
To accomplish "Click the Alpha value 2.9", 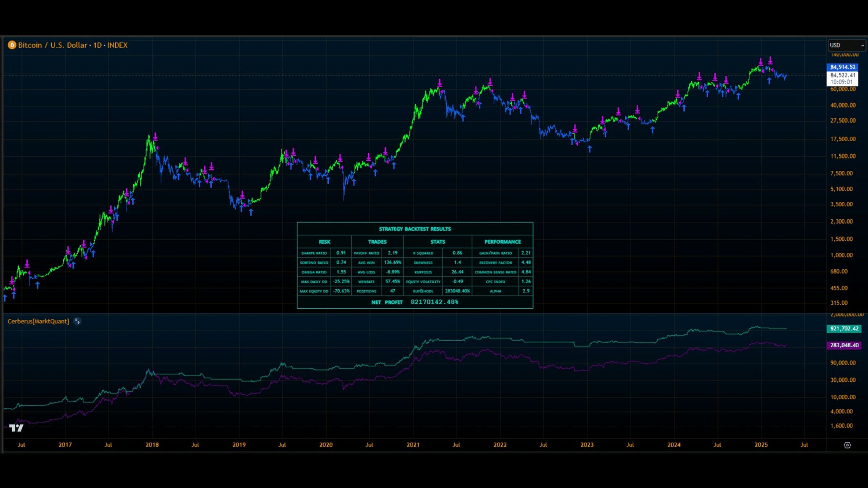I will pyautogui.click(x=526, y=291).
